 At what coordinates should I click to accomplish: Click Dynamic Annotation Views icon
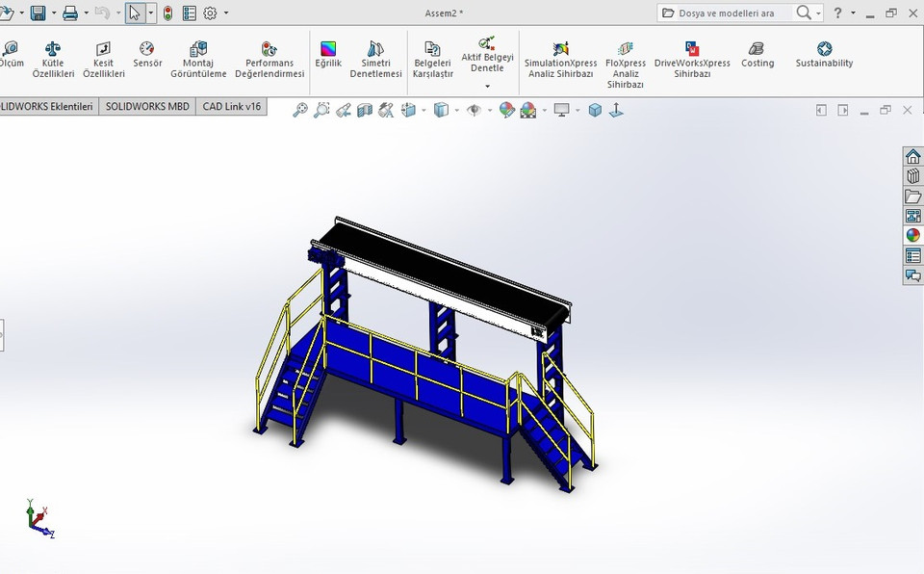(x=386, y=110)
